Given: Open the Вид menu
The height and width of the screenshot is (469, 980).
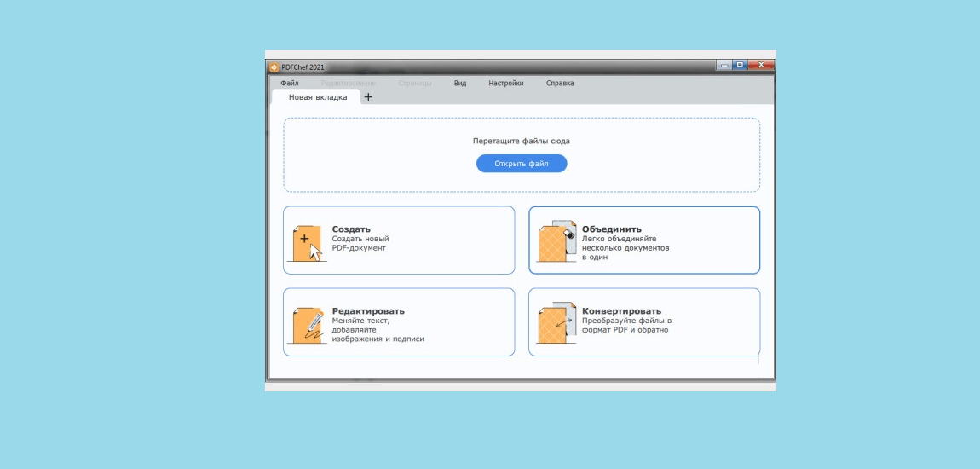Looking at the screenshot, I should coord(460,84).
